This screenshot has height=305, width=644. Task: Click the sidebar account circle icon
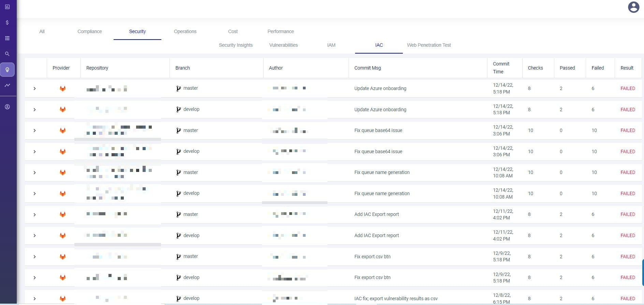pos(7,107)
